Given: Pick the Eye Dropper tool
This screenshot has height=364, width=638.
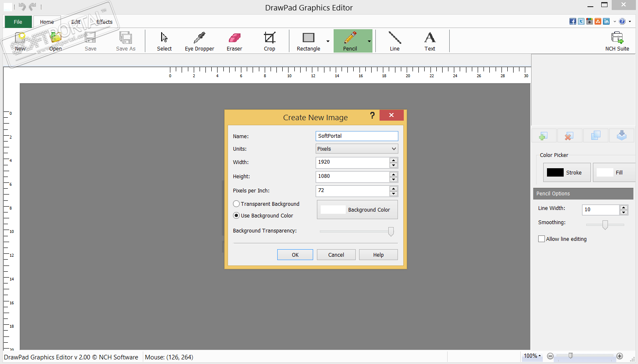Looking at the screenshot, I should [199, 41].
